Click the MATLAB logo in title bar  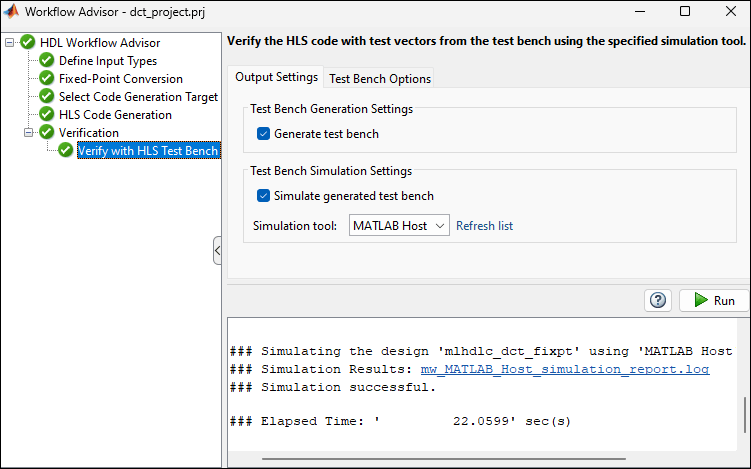click(15, 12)
